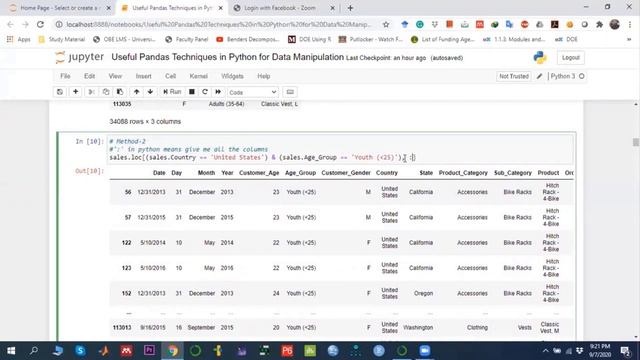This screenshot has width=640, height=360.
Task: Go back in browser history
Action: pyautogui.click(x=10, y=24)
